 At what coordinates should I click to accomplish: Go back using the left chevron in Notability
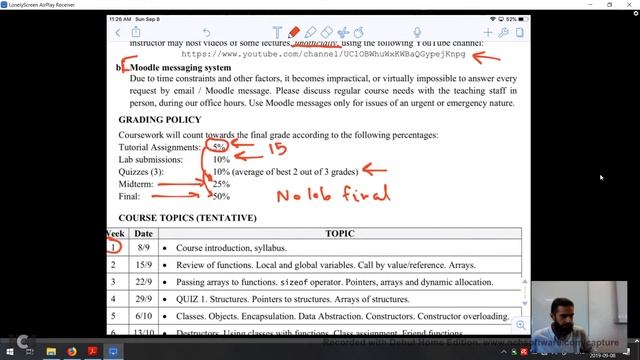coord(118,33)
